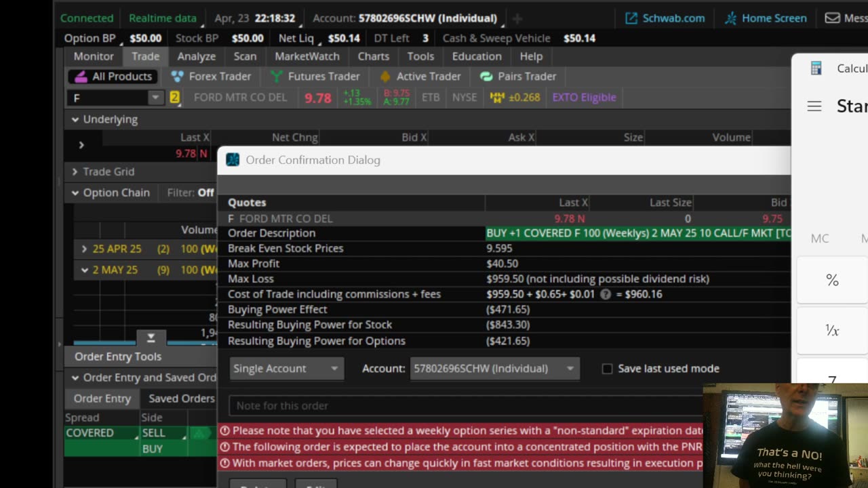Expand the underlying quote row chevron
Screen dimensions: 868x488
81,144
